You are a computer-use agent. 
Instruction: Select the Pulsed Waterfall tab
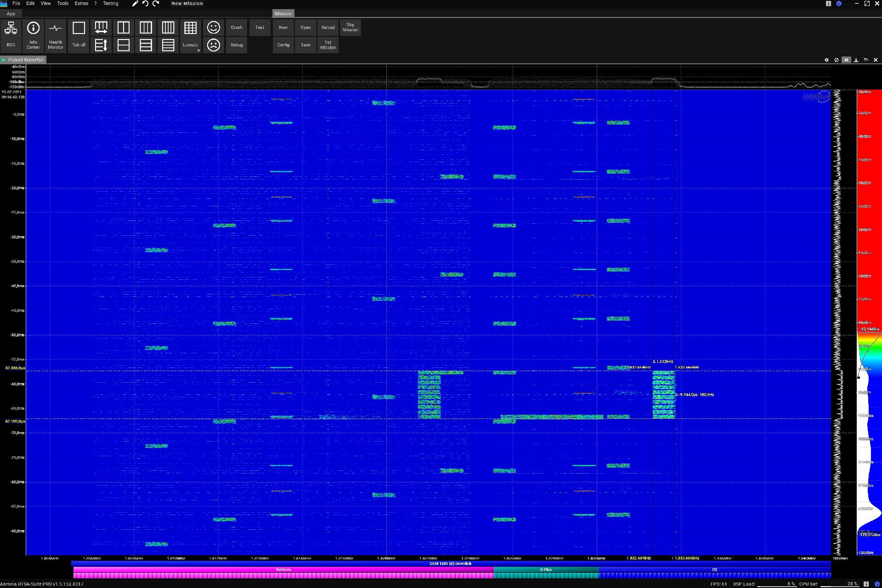pyautogui.click(x=23, y=60)
